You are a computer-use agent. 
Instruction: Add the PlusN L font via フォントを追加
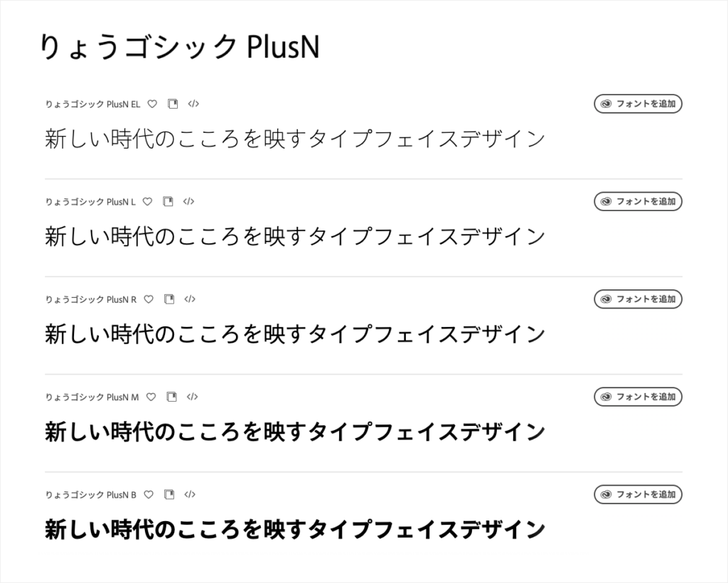pyautogui.click(x=638, y=201)
